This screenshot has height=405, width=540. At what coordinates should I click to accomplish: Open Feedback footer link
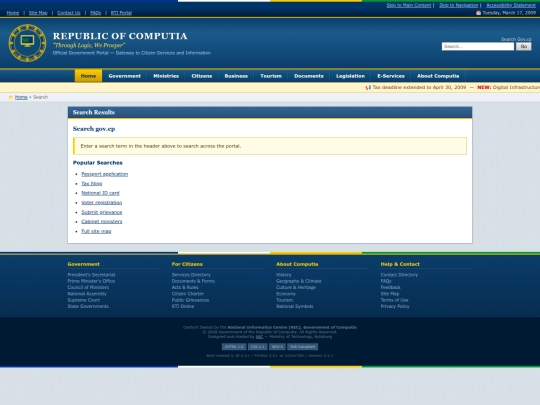(x=391, y=287)
